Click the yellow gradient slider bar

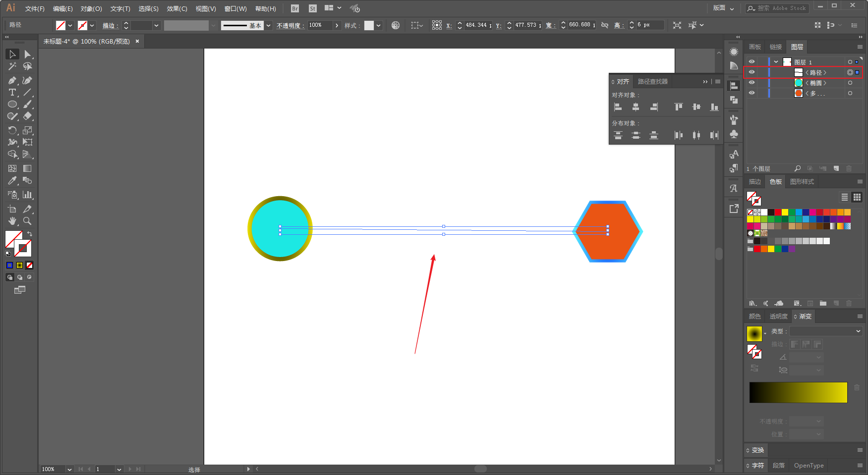(798, 392)
